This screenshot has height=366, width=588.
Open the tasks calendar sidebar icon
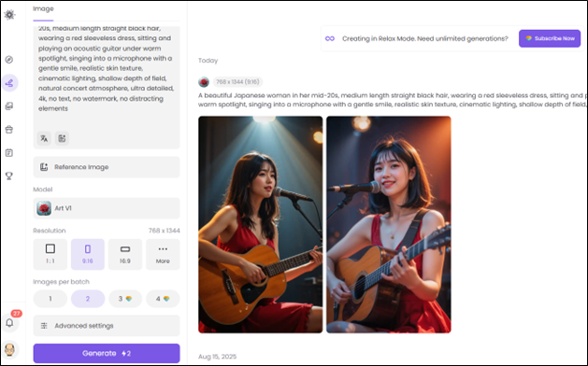pyautogui.click(x=9, y=153)
